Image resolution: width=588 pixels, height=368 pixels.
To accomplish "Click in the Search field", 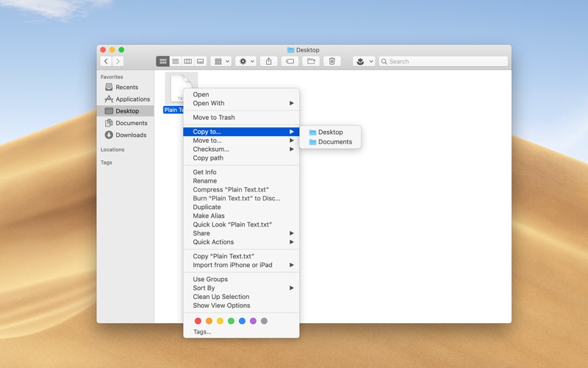I will 443,61.
